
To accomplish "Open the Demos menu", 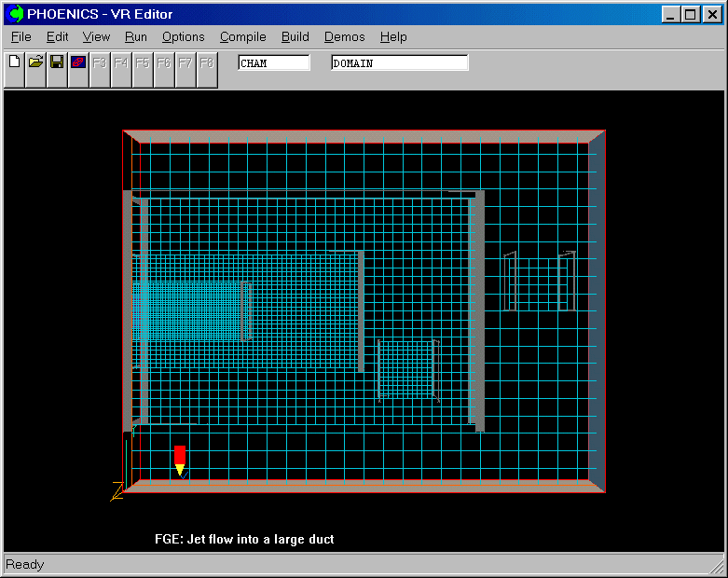I will click(345, 36).
